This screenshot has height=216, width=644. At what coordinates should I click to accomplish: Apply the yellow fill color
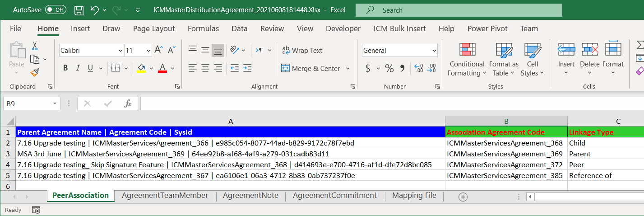(141, 68)
